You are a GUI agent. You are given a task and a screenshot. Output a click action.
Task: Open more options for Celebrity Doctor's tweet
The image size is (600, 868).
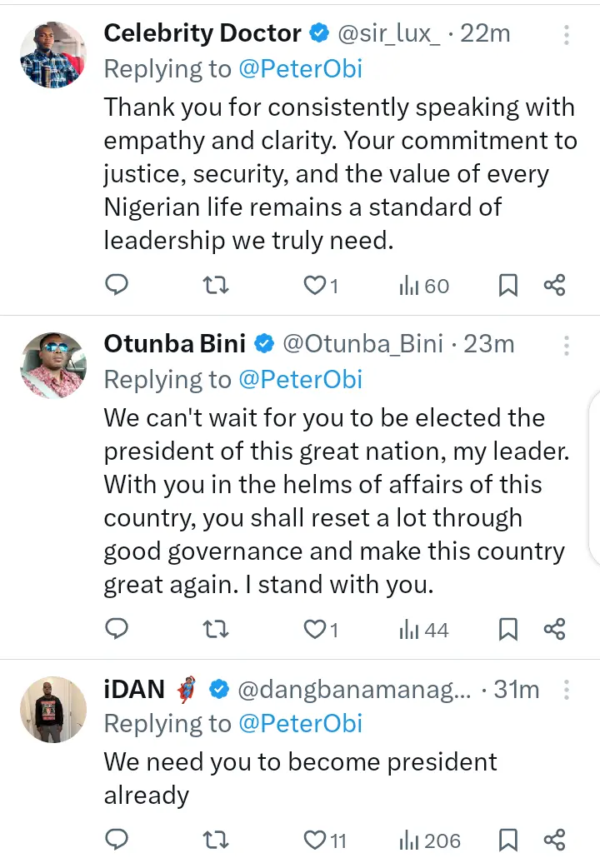(567, 35)
